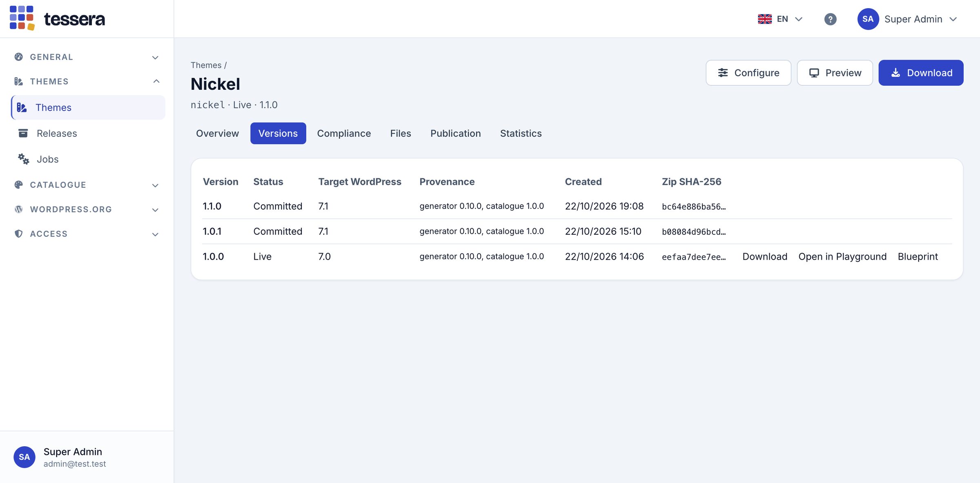Click the Themes breadcrumb link

[x=206, y=65]
